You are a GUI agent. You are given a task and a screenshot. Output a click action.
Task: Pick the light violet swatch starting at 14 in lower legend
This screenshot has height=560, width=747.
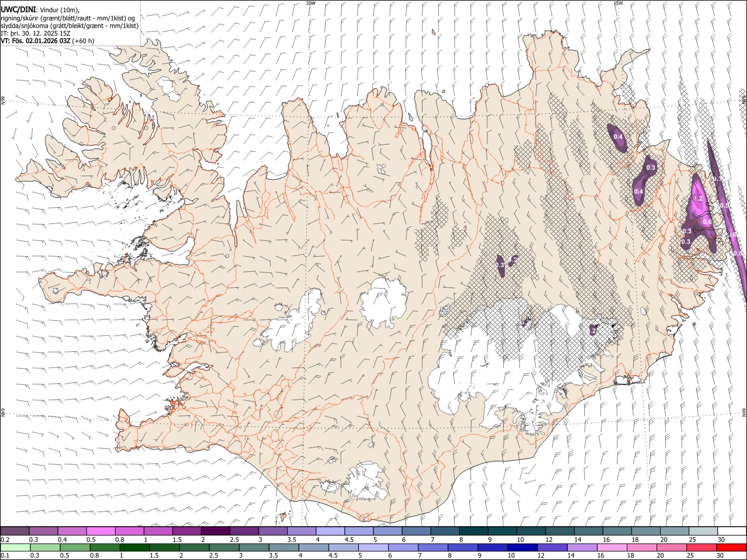click(581, 547)
